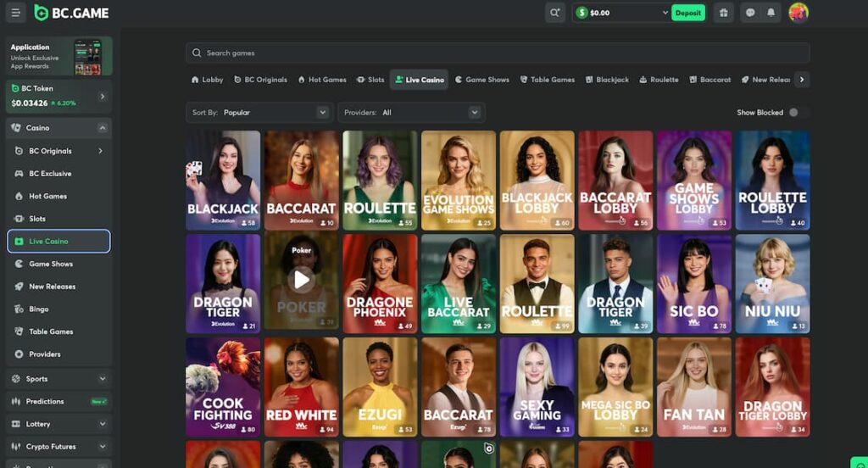
Task: Open the Mega Sic Bo Lobby card
Action: click(x=615, y=387)
